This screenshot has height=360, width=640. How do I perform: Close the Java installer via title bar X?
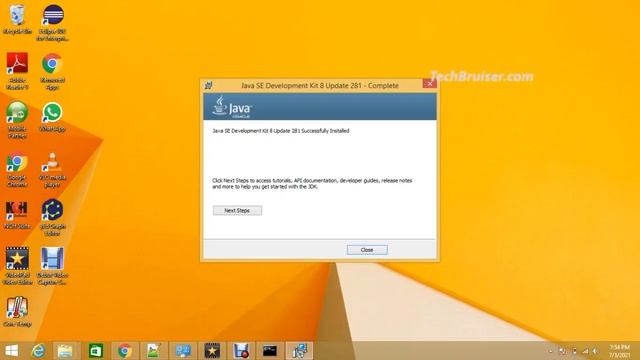[x=429, y=84]
